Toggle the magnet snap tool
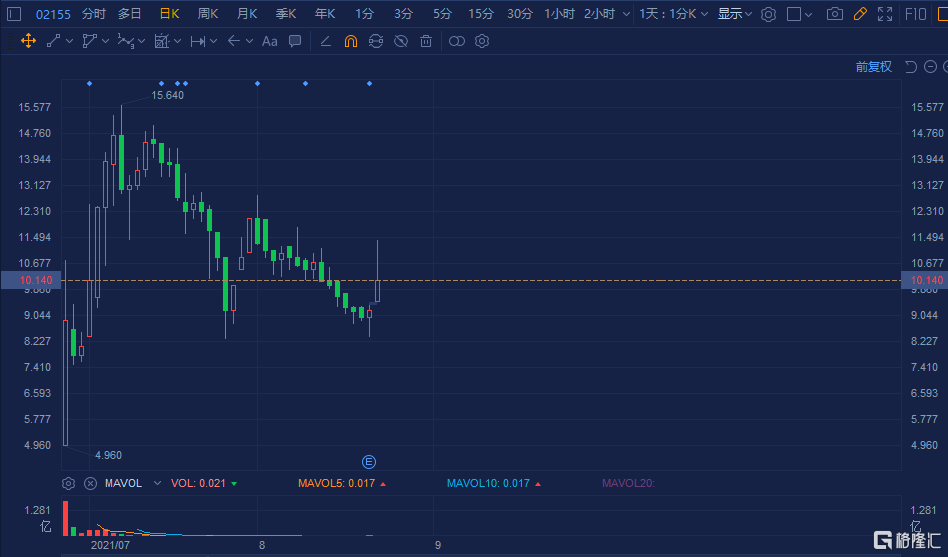Image resolution: width=948 pixels, height=557 pixels. click(351, 41)
